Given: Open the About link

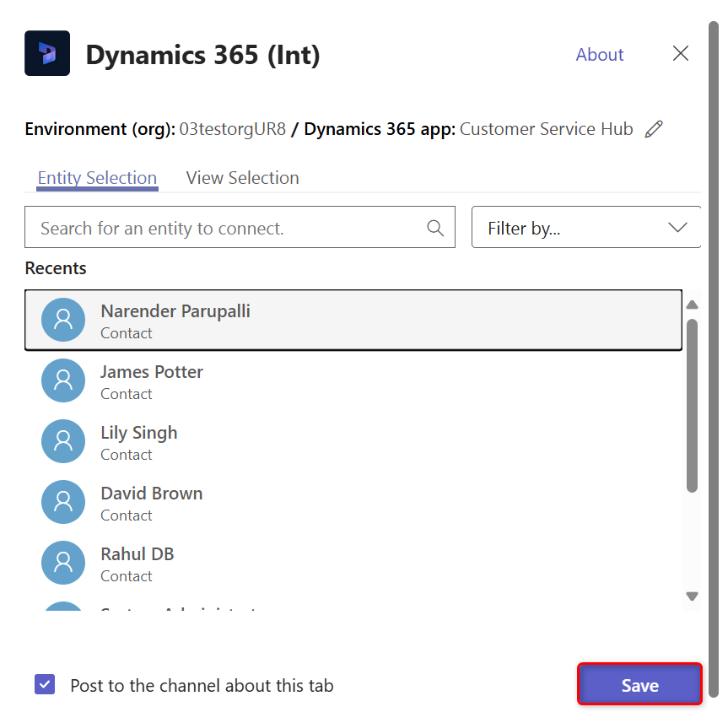Looking at the screenshot, I should pyautogui.click(x=599, y=54).
